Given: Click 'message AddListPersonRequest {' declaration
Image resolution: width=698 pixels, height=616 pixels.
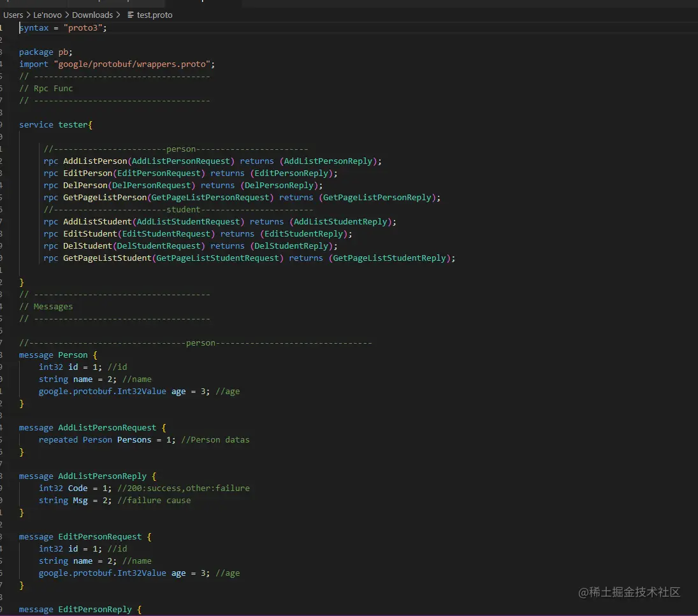Looking at the screenshot, I should 92,428.
